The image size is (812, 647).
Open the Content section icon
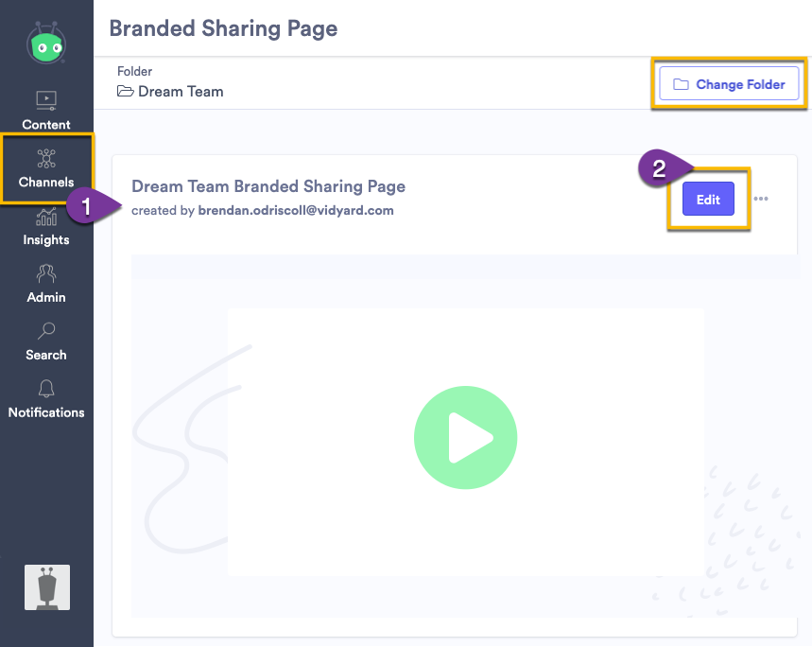[x=46, y=100]
